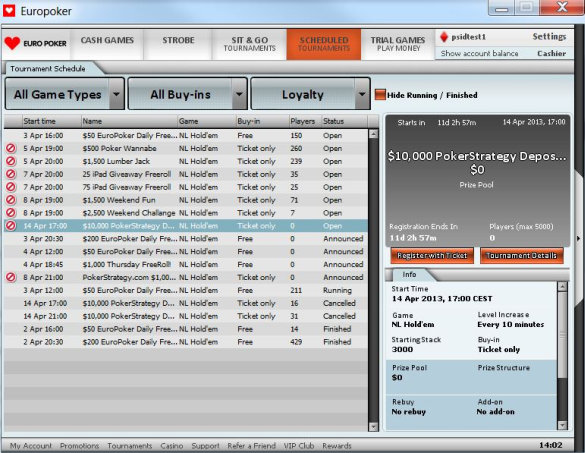585x453 pixels.
Task: Select $200 EuroPoker Daily 3 Apr 20:30 row
Action: [x=186, y=239]
